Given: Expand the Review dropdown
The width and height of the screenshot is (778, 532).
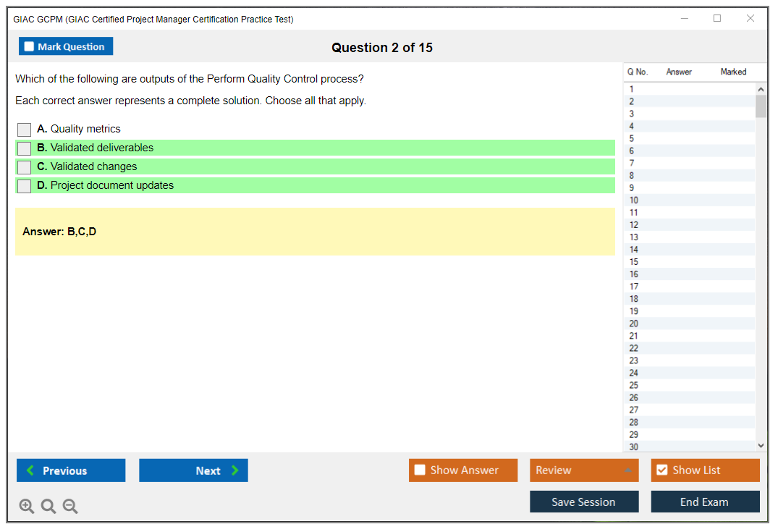Looking at the screenshot, I should click(630, 470).
